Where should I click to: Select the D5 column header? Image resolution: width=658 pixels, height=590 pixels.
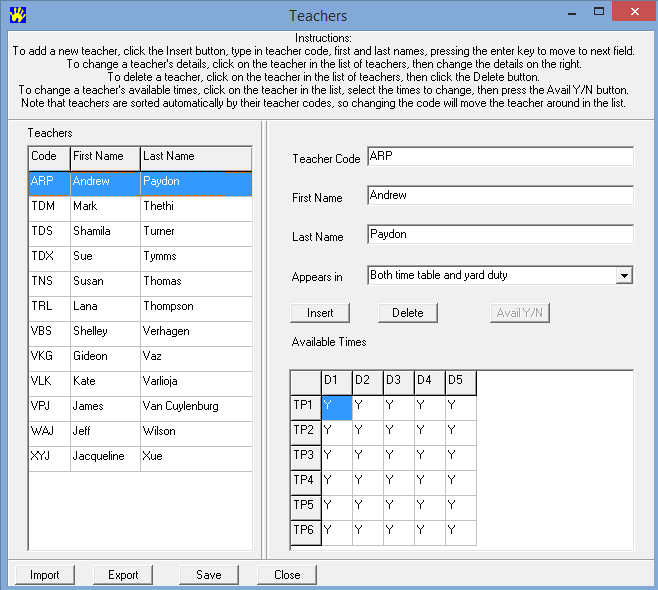coord(461,382)
